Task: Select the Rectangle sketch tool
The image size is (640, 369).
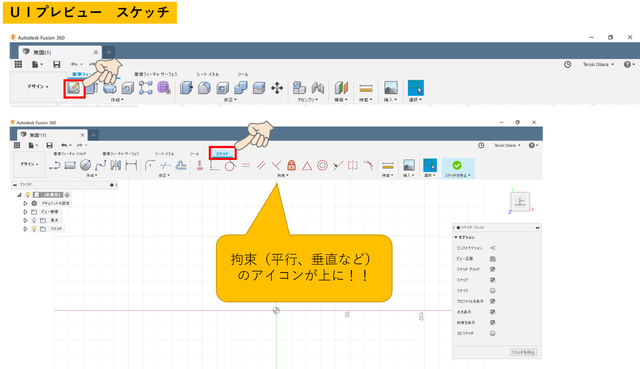Action: pyautogui.click(x=70, y=165)
